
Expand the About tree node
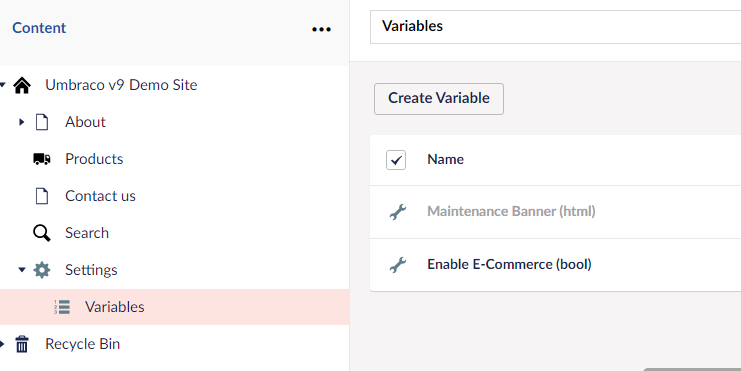(21, 122)
